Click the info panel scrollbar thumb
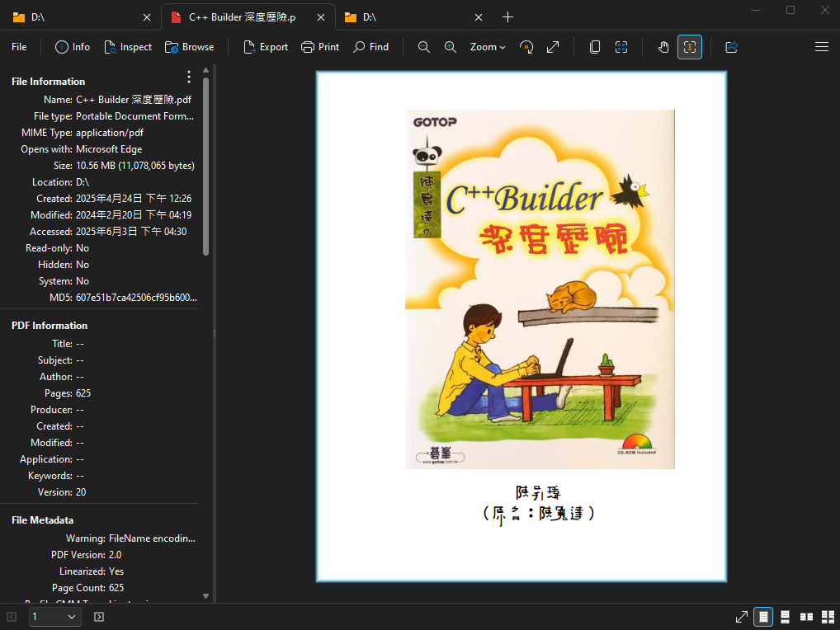The image size is (840, 630). [205, 166]
